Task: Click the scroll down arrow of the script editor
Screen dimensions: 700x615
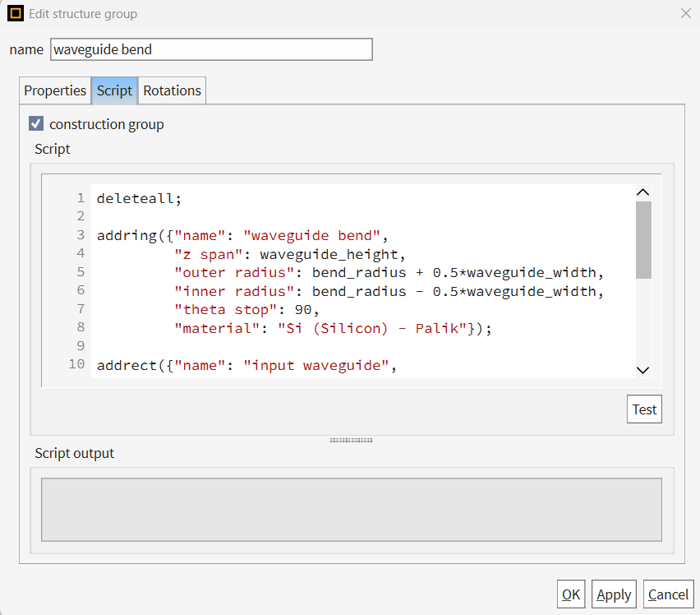Action: 642,370
